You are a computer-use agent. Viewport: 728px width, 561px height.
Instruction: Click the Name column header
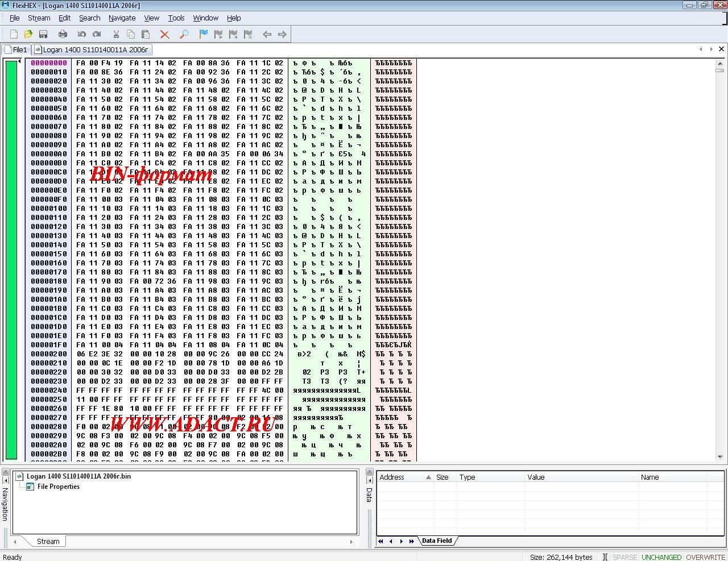(x=672, y=477)
